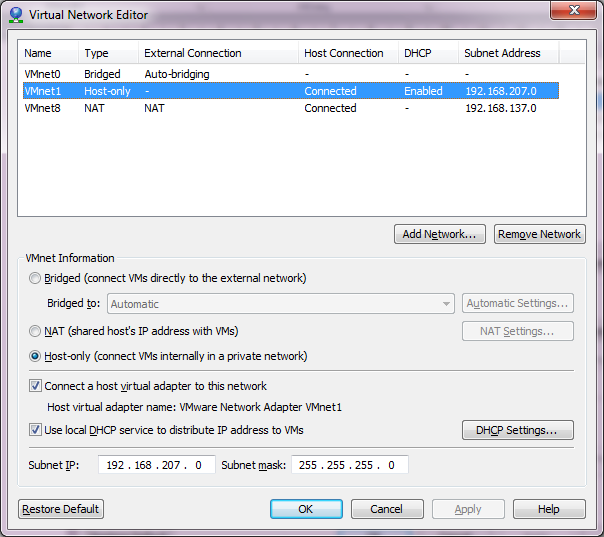Toggle Use local DHCP service checkbox
Image resolution: width=604 pixels, height=537 pixels.
[x=35, y=430]
